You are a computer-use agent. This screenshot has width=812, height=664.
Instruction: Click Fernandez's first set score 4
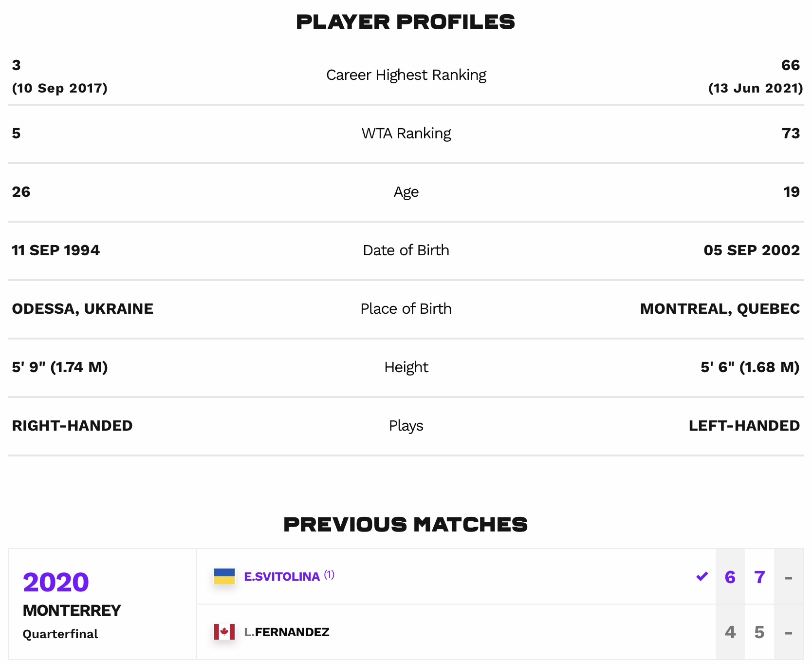(730, 632)
